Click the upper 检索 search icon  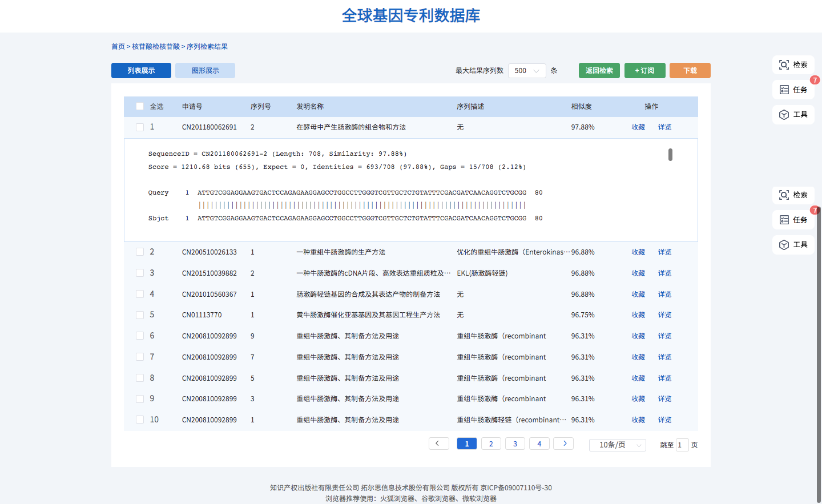(x=784, y=65)
